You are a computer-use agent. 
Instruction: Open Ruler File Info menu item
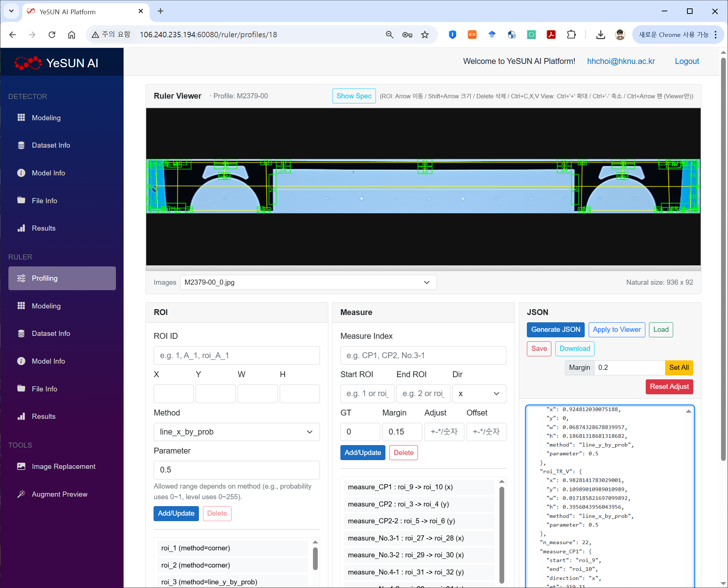click(44, 389)
